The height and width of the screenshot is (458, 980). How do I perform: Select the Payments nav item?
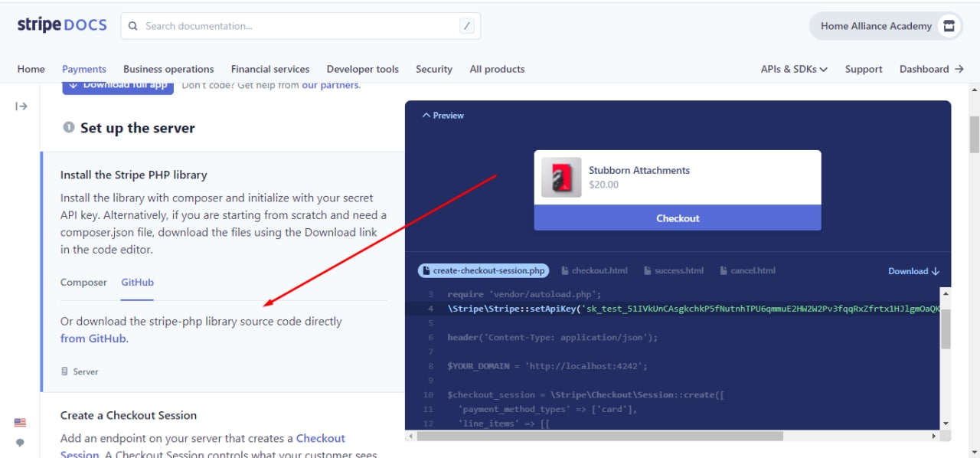click(84, 69)
